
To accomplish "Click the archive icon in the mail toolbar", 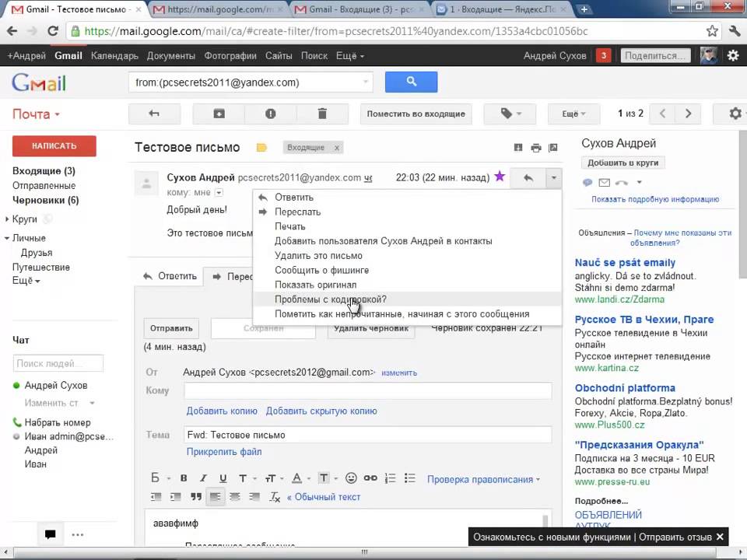I will (219, 114).
